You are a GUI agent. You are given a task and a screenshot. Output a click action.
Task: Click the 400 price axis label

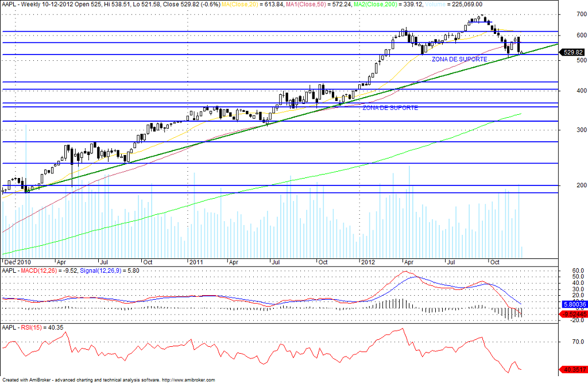pyautogui.click(x=582, y=91)
